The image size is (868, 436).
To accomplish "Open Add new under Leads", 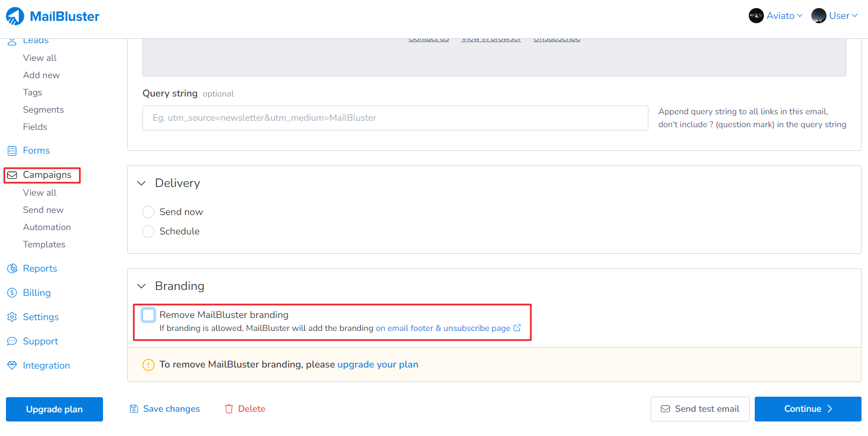I will coord(42,75).
